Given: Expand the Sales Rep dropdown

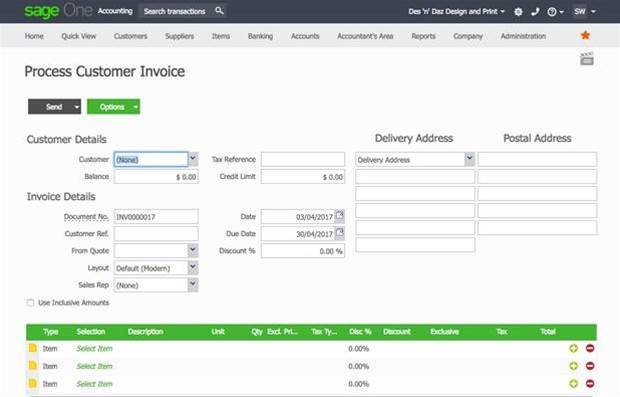Looking at the screenshot, I should (193, 285).
